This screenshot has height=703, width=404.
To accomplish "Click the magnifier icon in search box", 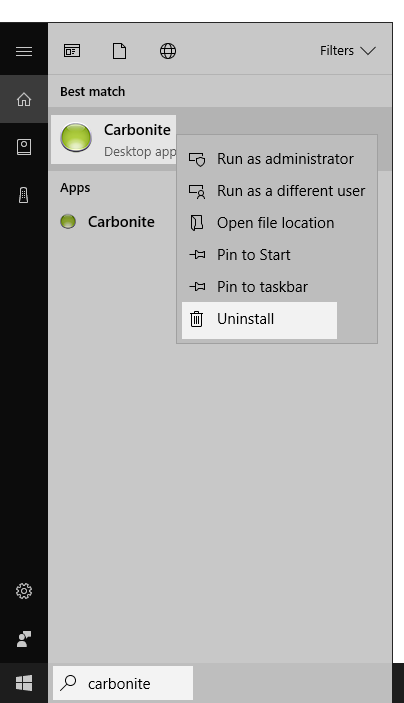I will tap(68, 683).
